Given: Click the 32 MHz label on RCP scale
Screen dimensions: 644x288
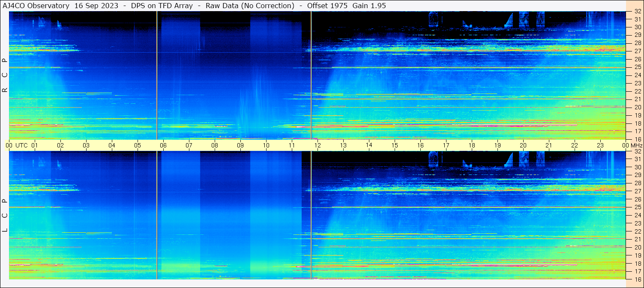Looking at the screenshot, I should point(637,12).
